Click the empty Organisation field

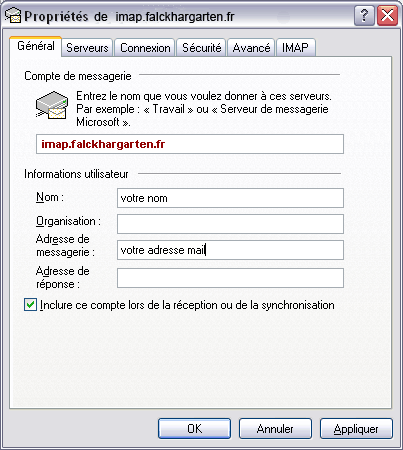(230, 224)
